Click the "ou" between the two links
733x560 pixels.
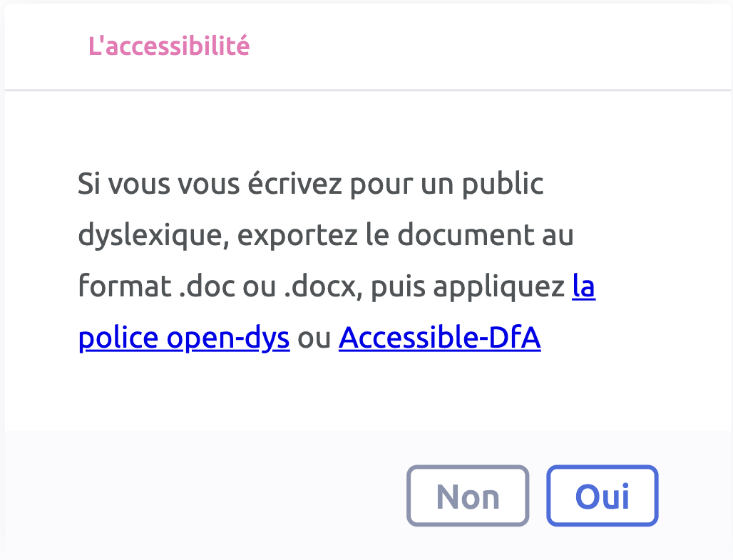coord(314,338)
